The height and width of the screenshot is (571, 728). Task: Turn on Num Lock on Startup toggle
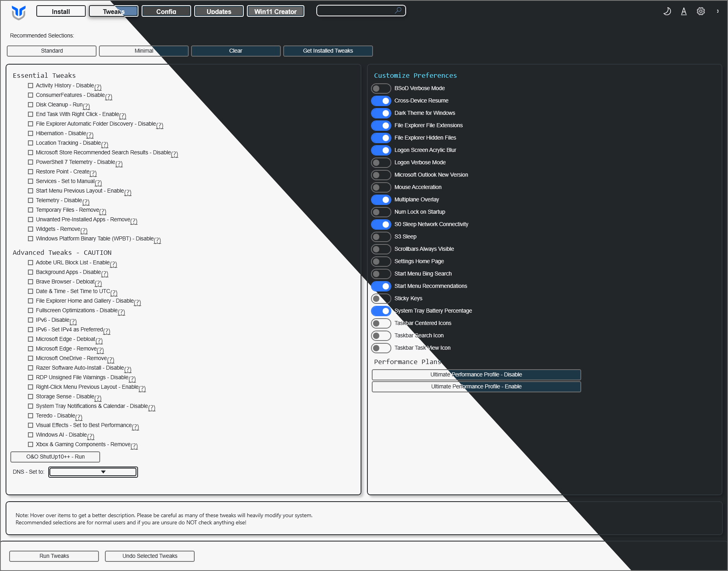381,212
